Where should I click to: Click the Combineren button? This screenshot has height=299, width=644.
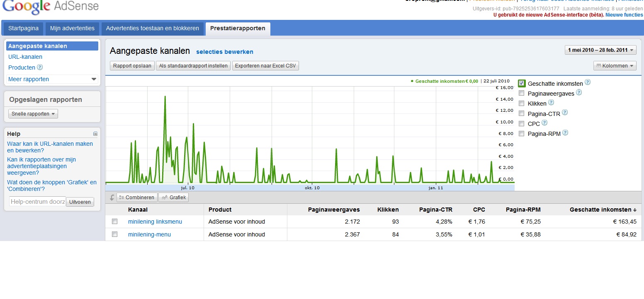[137, 198]
